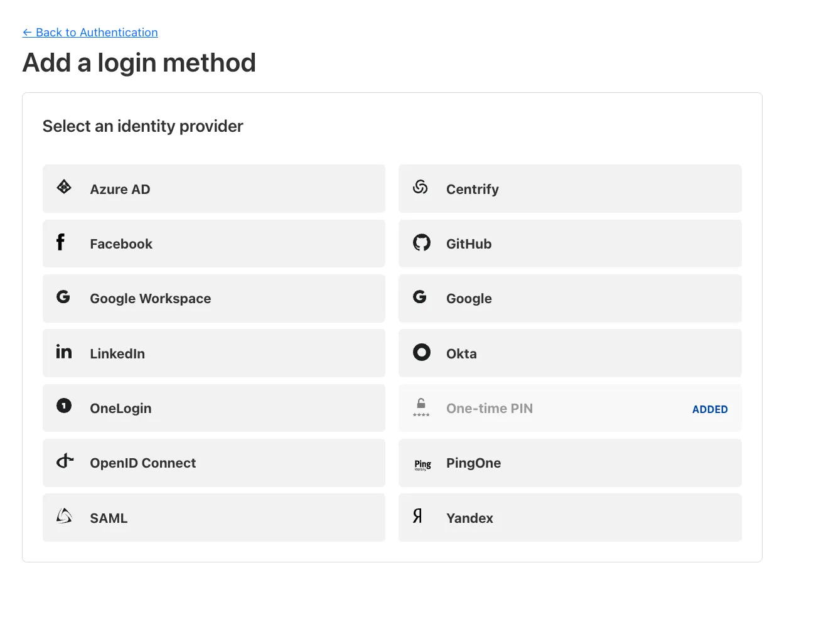836x644 pixels.
Task: Select Centrify identity provider
Action: tap(570, 189)
